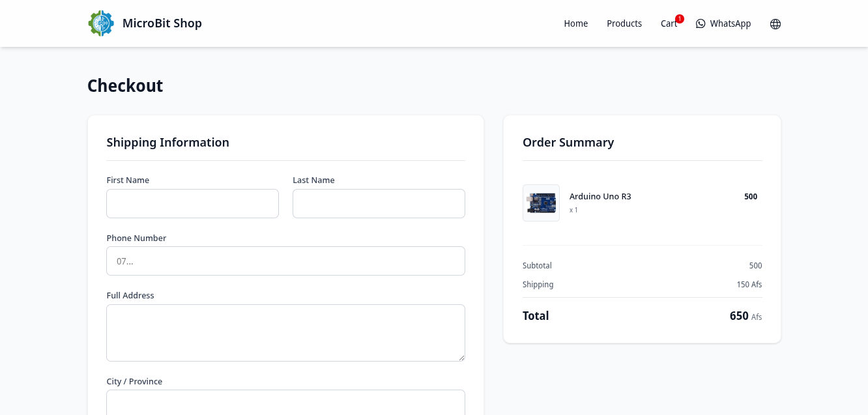The height and width of the screenshot is (415, 868).
Task: Click the Full Address text area
Action: click(x=285, y=333)
